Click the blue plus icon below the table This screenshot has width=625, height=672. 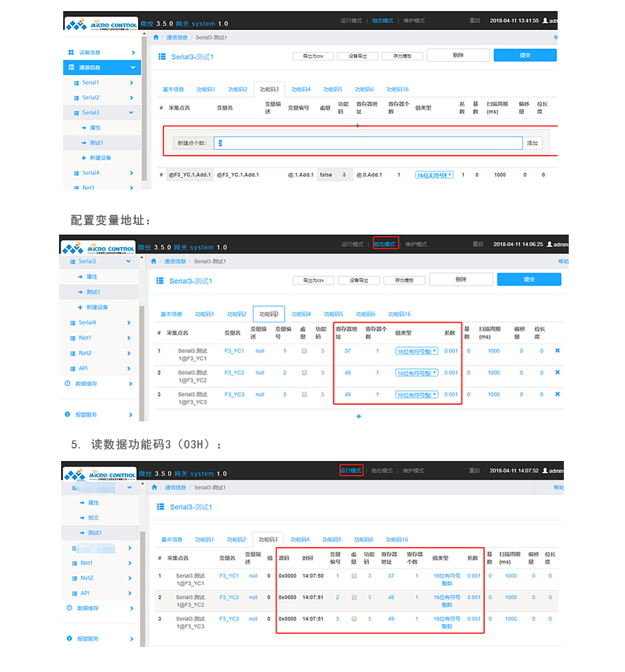tap(358, 415)
